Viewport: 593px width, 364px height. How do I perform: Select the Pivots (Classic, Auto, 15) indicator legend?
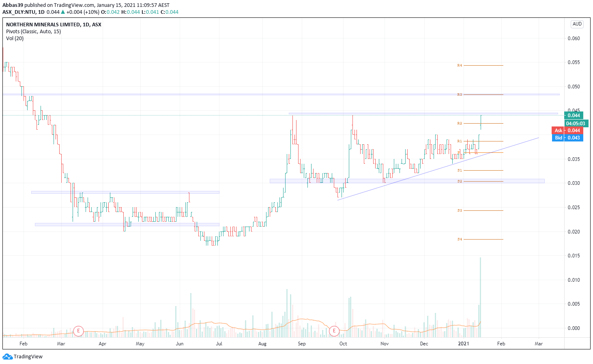tap(33, 31)
